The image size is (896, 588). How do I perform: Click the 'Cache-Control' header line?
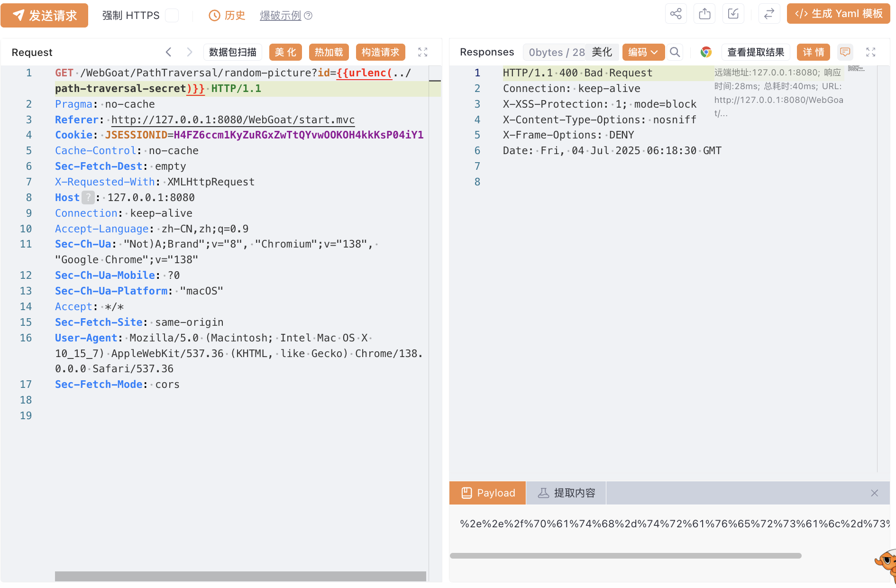127,151
